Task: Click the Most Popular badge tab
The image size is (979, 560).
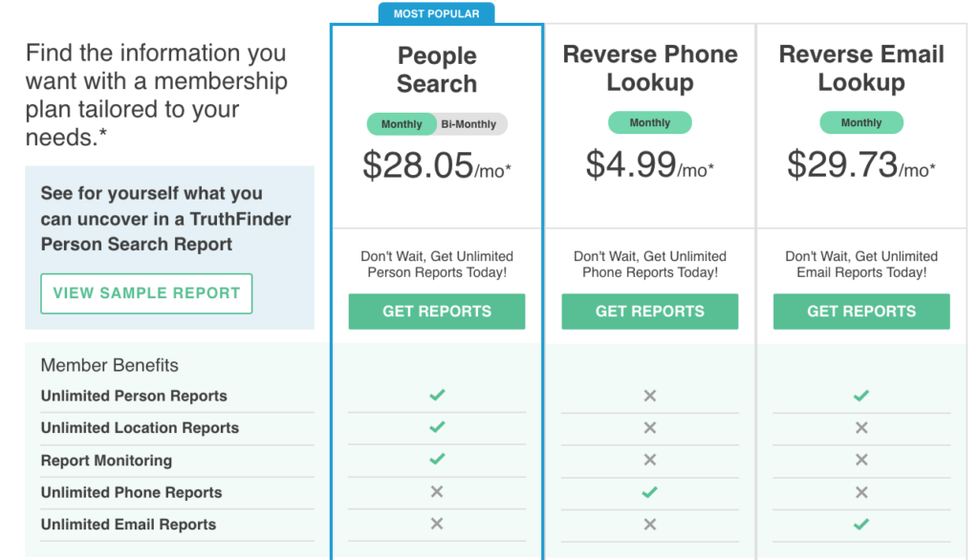Action: [x=436, y=13]
